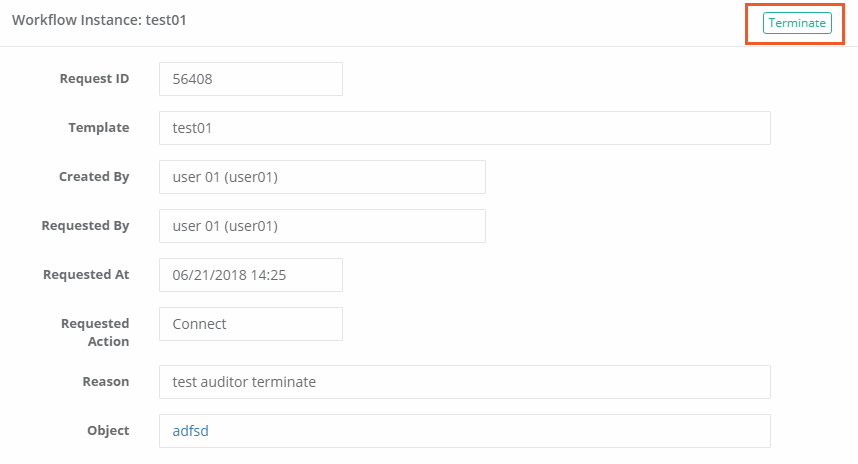This screenshot has width=858, height=464.
Task: Click the Created By input field
Action: point(321,177)
